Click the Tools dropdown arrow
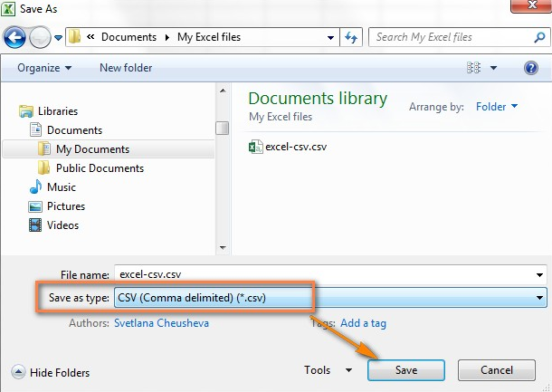Viewport: 552px width, 392px height. pyautogui.click(x=348, y=370)
